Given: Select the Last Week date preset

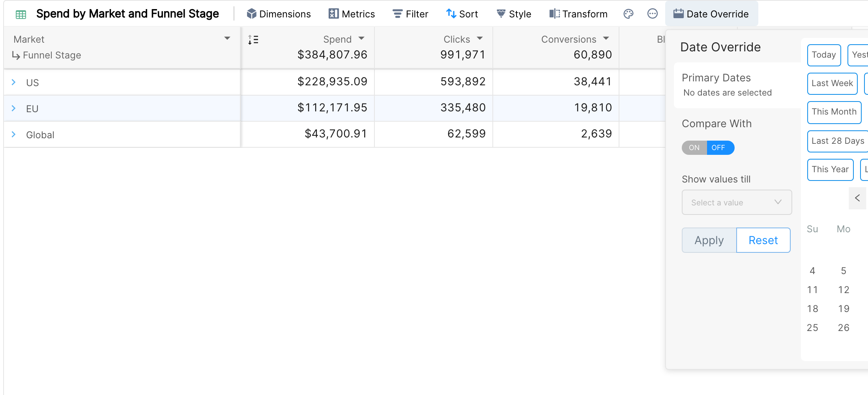Looking at the screenshot, I should pos(832,84).
